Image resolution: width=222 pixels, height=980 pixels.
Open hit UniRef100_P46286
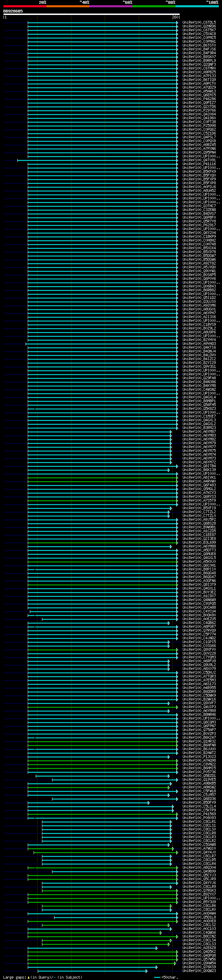[x=199, y=99]
